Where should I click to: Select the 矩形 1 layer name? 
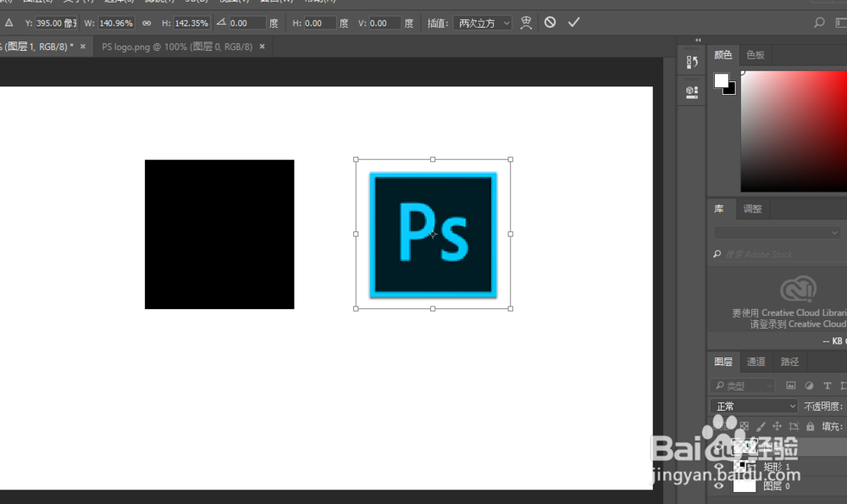(777, 467)
